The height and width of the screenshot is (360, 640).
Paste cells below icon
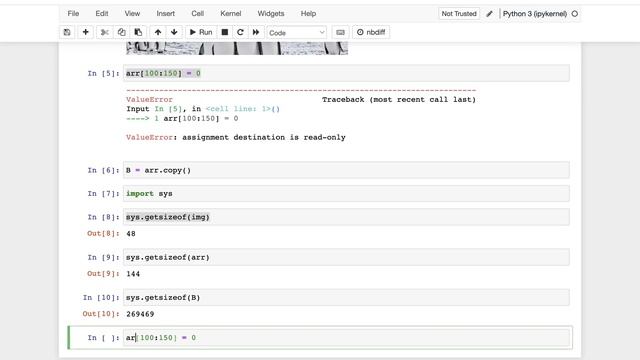coord(138,32)
